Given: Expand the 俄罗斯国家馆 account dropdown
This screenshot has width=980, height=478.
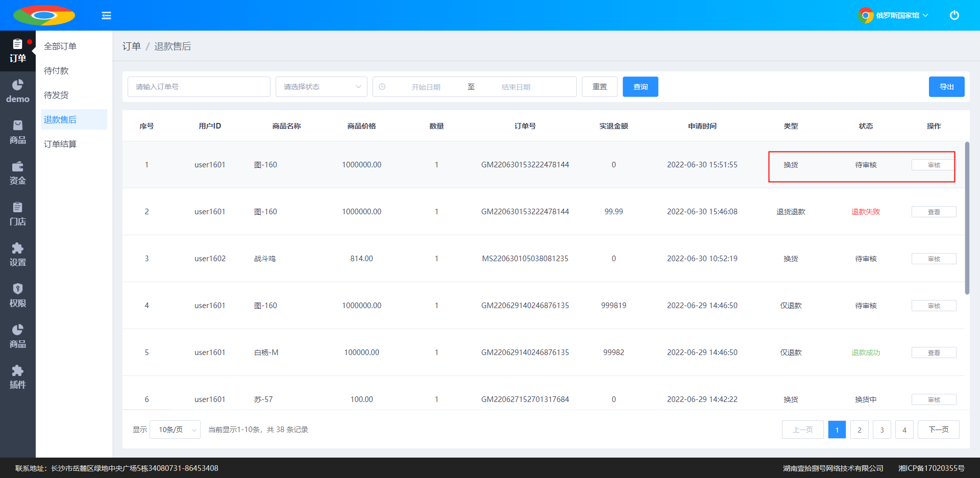Looking at the screenshot, I should click(902, 15).
